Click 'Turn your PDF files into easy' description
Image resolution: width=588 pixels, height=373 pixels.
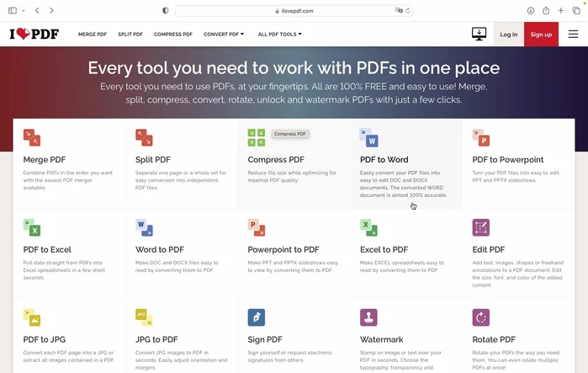(516, 176)
